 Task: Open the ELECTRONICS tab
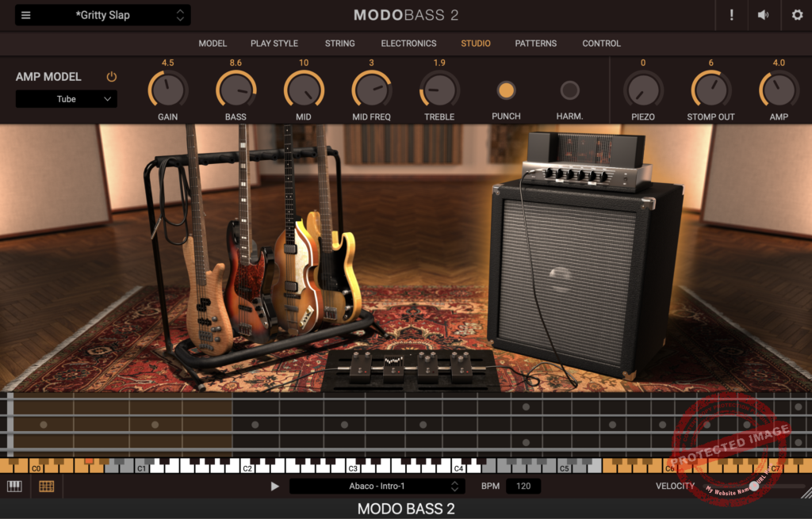tap(408, 44)
